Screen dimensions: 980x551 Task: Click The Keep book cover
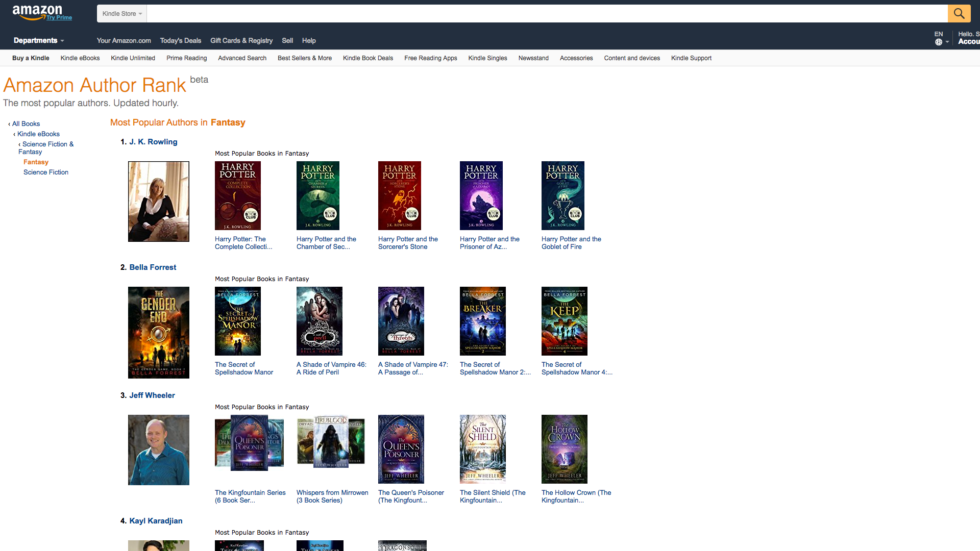pyautogui.click(x=564, y=321)
